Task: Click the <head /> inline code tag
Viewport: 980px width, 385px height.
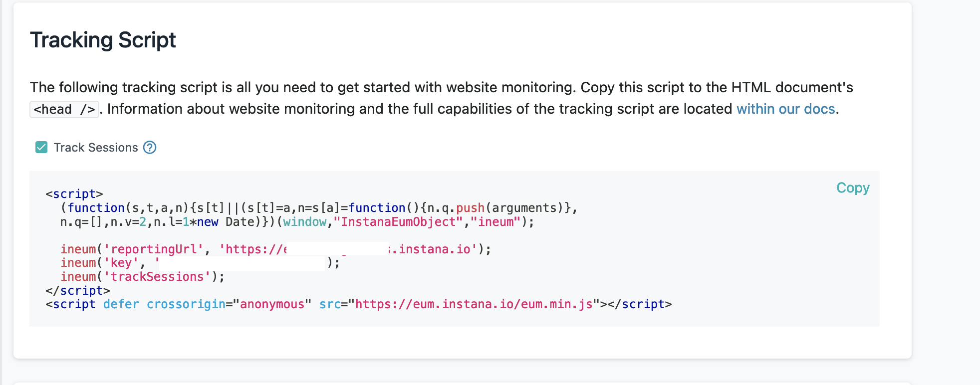Action: pos(64,109)
